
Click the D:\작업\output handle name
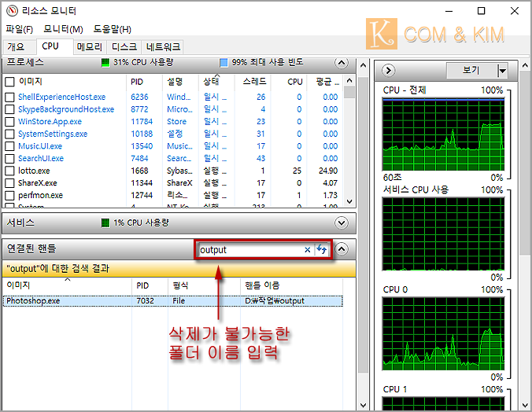coord(275,301)
